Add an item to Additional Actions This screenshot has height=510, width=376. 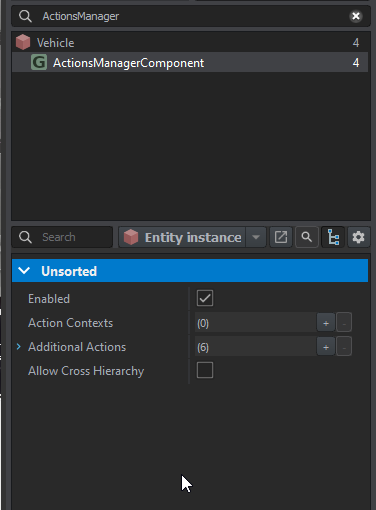pos(326,347)
